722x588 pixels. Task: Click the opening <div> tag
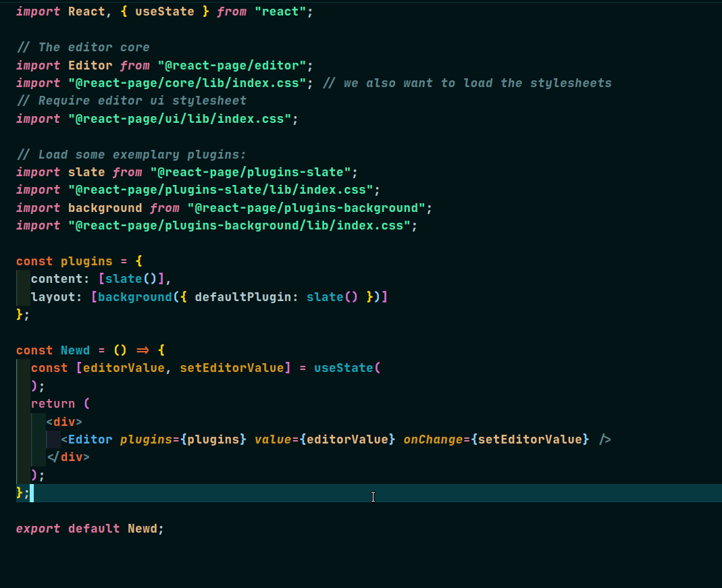pyautogui.click(x=63, y=421)
